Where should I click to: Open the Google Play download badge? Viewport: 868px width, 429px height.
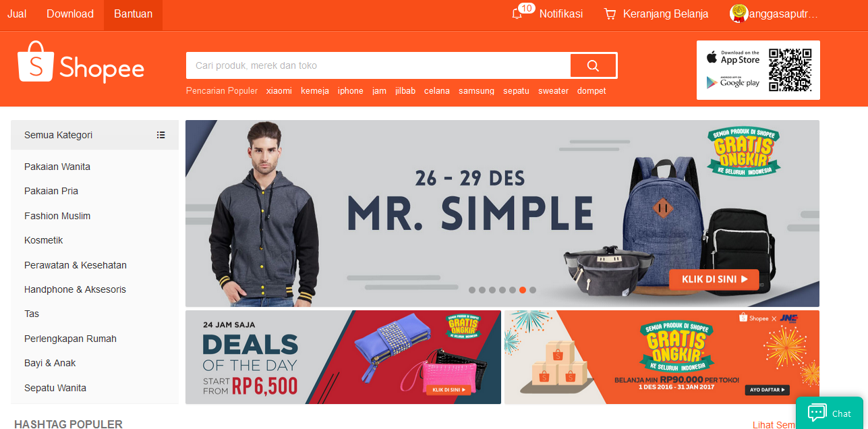[x=732, y=82]
